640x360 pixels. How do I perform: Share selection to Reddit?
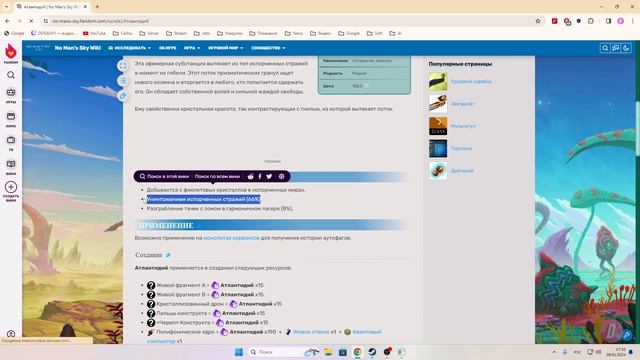pos(250,176)
